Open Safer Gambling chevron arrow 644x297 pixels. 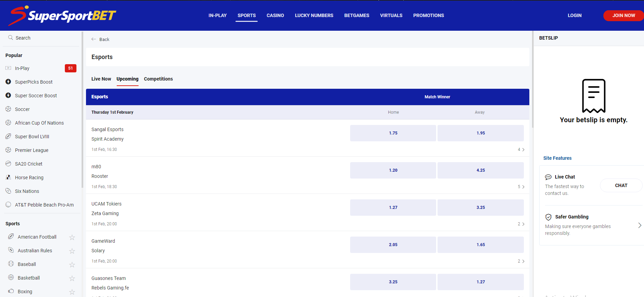click(x=640, y=225)
